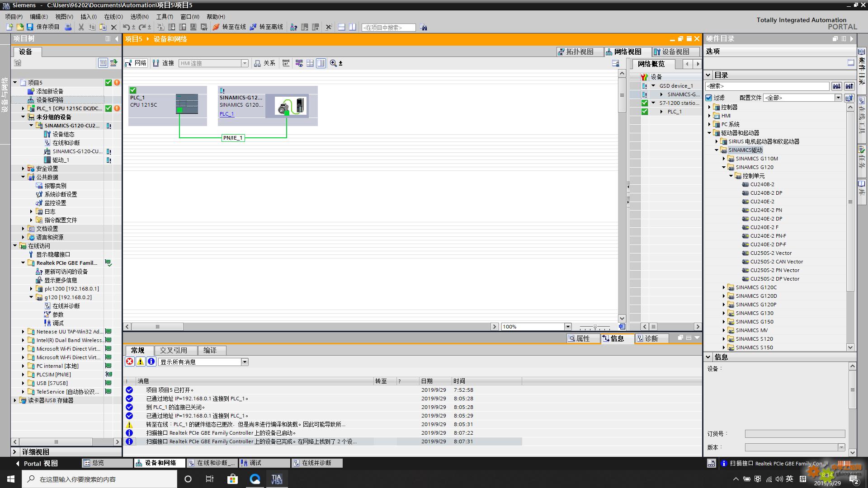Toggle information messages filter button
This screenshot has height=488, width=868.
point(151,361)
